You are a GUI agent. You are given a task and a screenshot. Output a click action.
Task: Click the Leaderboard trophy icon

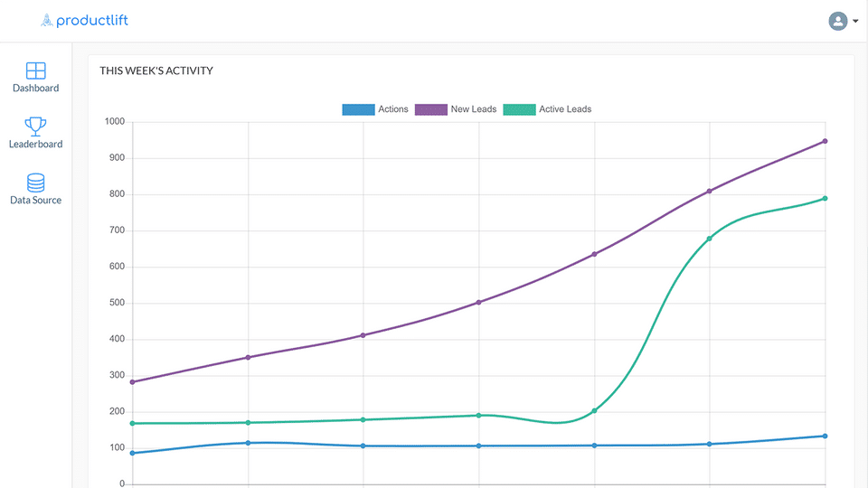coord(35,127)
